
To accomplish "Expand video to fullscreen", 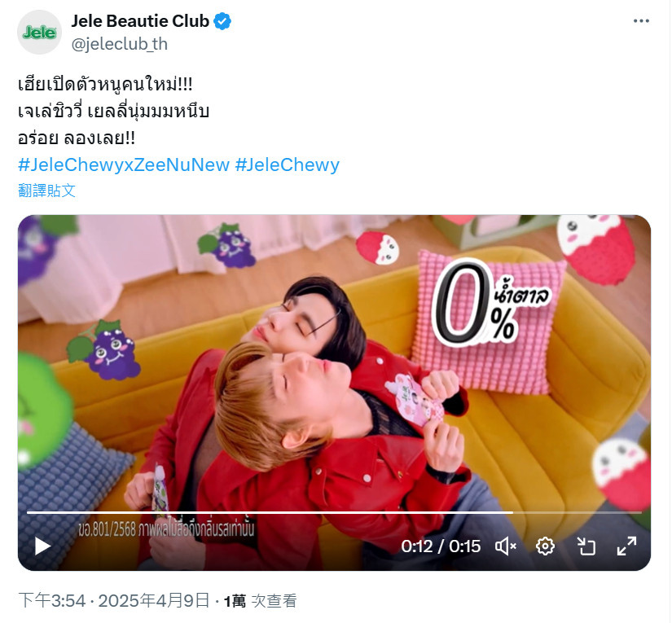I will [626, 546].
